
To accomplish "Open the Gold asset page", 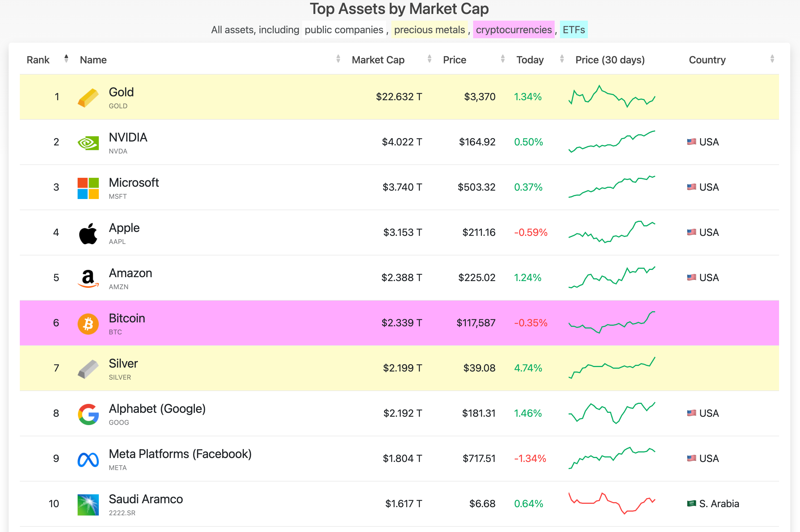I will [121, 92].
